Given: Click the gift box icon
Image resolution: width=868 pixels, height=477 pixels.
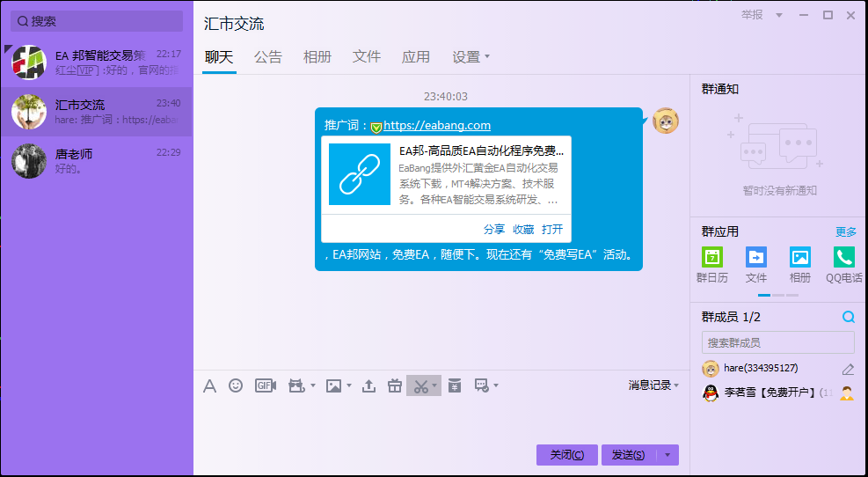Looking at the screenshot, I should click(395, 385).
